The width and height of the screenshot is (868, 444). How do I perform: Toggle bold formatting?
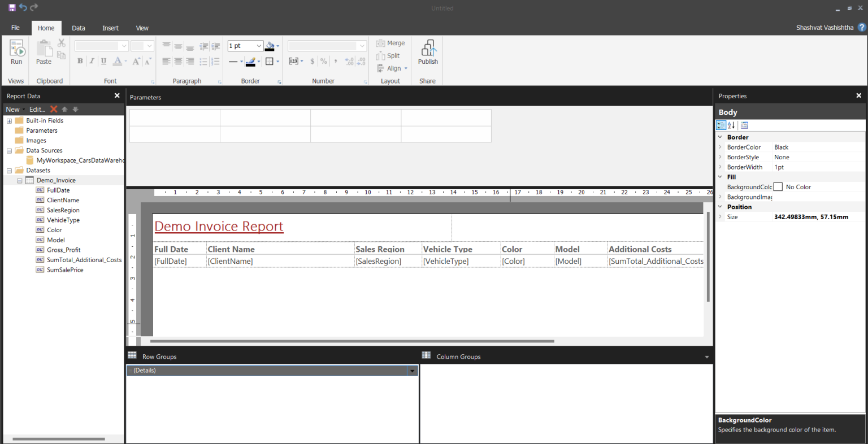[x=80, y=61]
